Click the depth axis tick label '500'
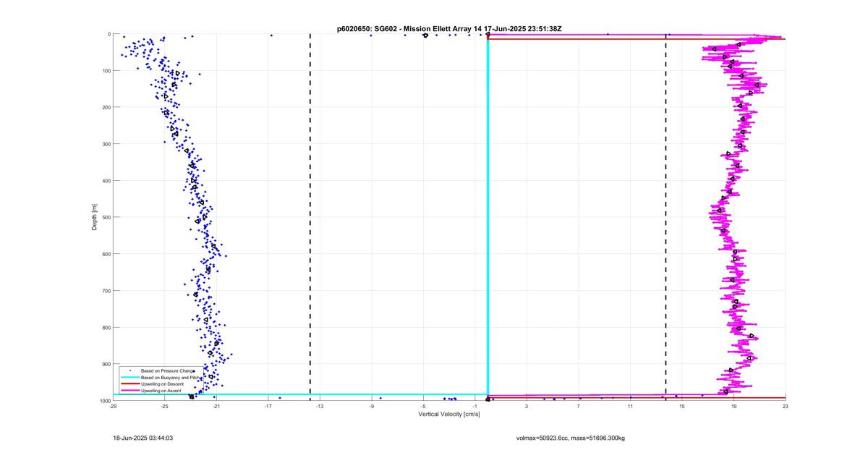868x450 pixels. (106, 217)
